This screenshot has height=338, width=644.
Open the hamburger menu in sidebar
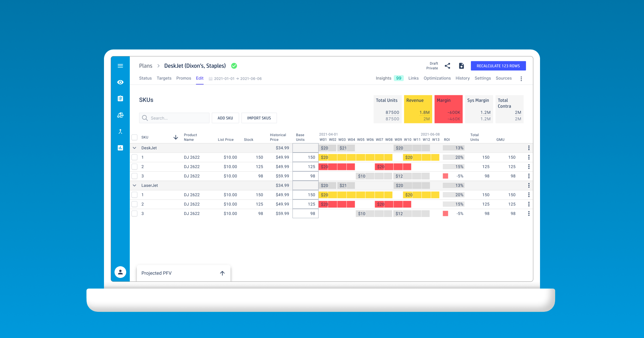(x=120, y=66)
